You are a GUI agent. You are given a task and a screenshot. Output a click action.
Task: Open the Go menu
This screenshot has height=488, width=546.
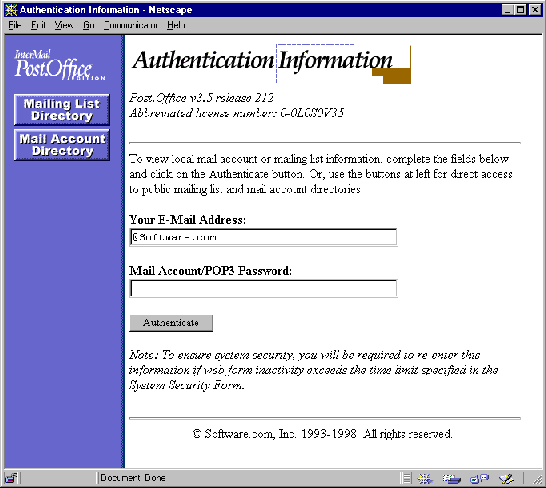(x=88, y=25)
